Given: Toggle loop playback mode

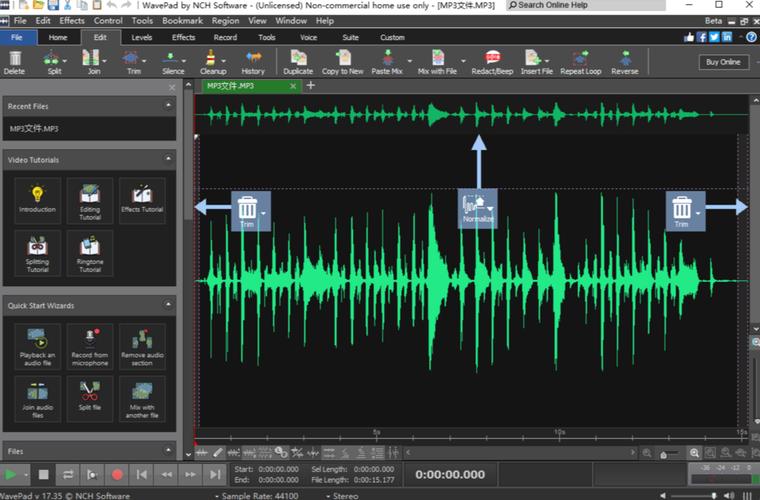Looking at the screenshot, I should pos(68,474).
